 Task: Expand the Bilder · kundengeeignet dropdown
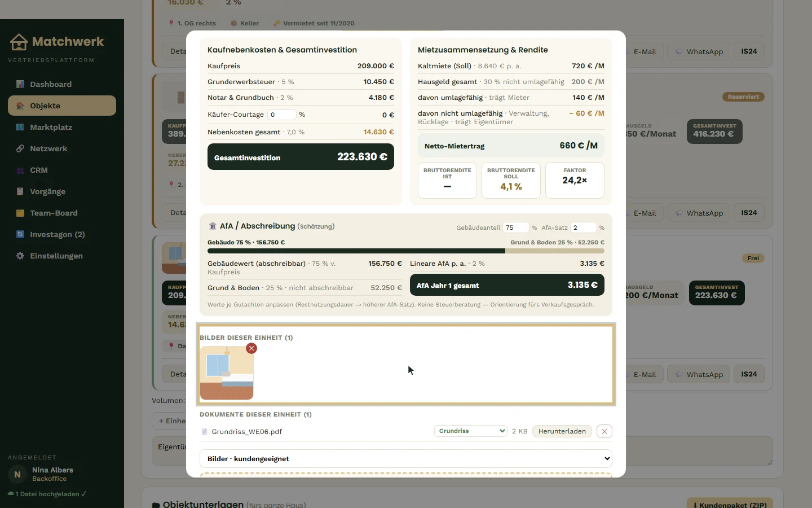point(406,458)
